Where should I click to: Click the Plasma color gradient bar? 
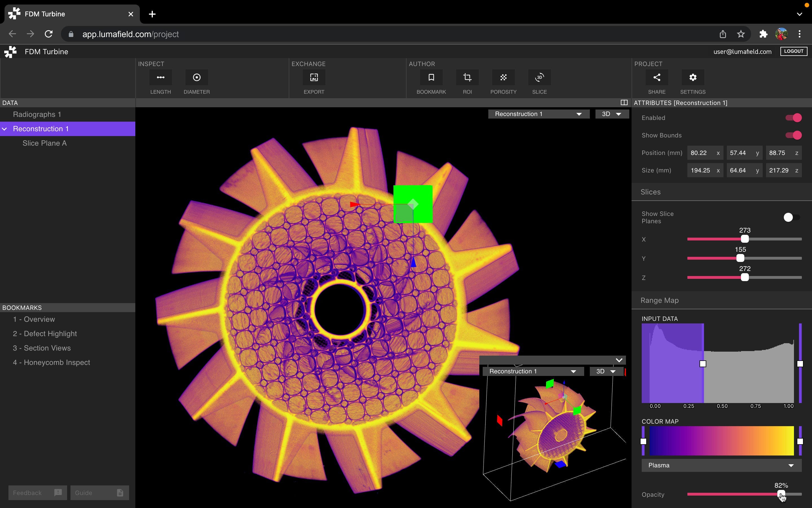coord(721,441)
